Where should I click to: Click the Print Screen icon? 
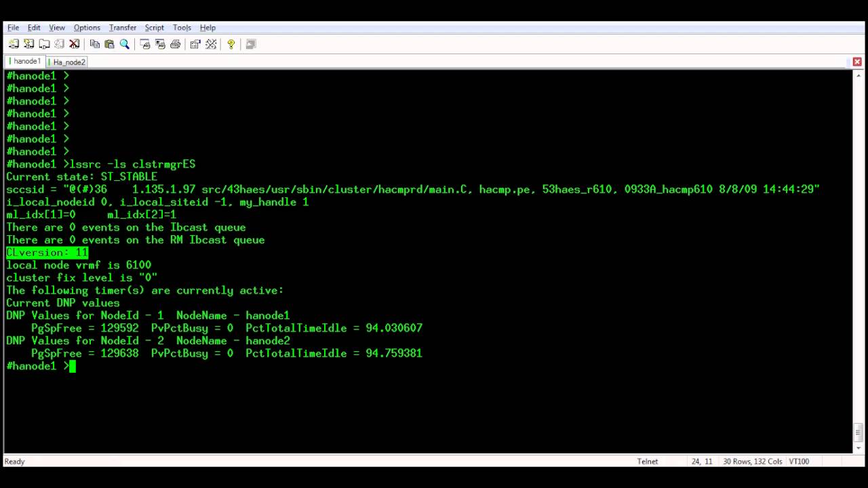point(145,44)
